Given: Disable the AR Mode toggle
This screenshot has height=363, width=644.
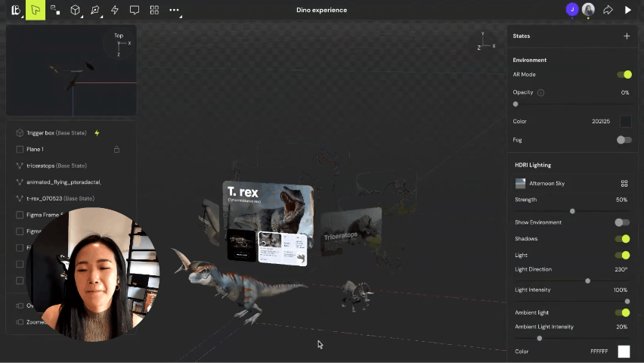Looking at the screenshot, I should click(624, 74).
